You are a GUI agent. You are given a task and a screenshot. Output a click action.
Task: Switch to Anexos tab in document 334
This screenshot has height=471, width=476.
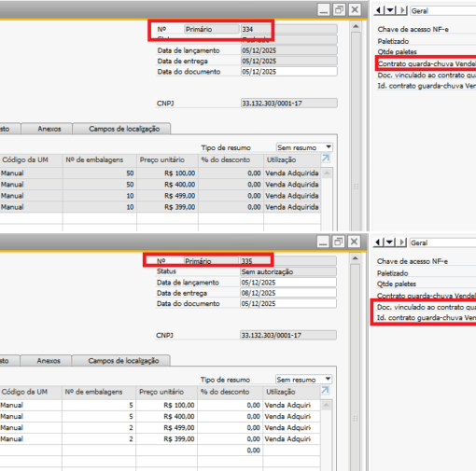pyautogui.click(x=49, y=129)
